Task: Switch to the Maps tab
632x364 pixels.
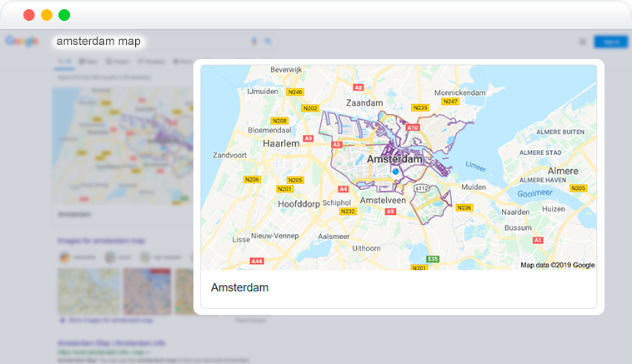Action: 88,62
